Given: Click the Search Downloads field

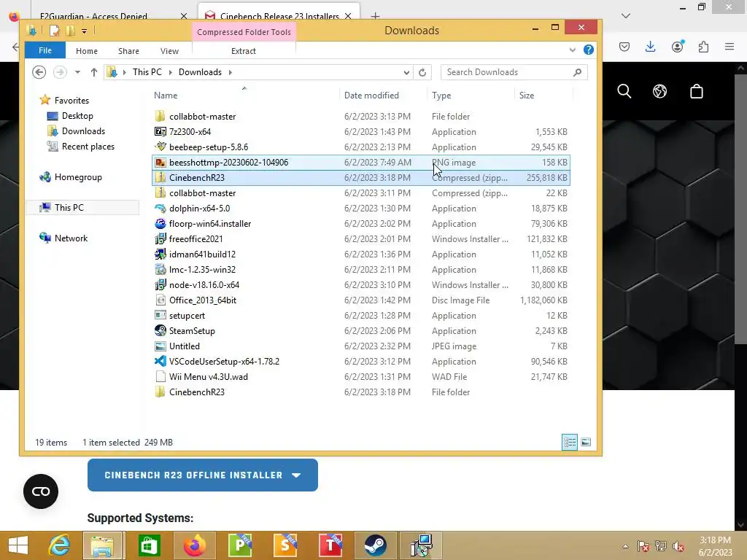Looking at the screenshot, I should 514,72.
